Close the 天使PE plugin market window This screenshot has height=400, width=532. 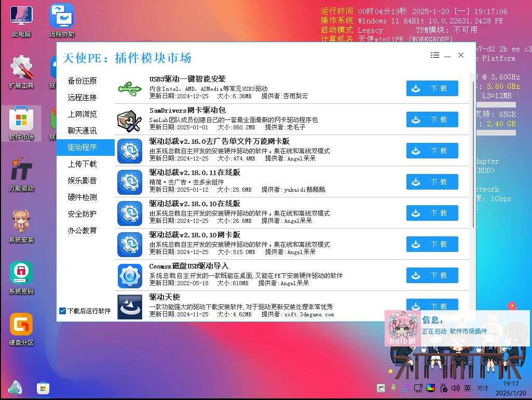[461, 55]
